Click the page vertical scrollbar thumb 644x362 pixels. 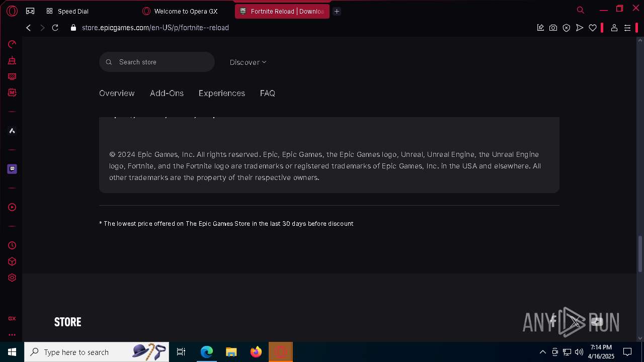click(x=640, y=254)
